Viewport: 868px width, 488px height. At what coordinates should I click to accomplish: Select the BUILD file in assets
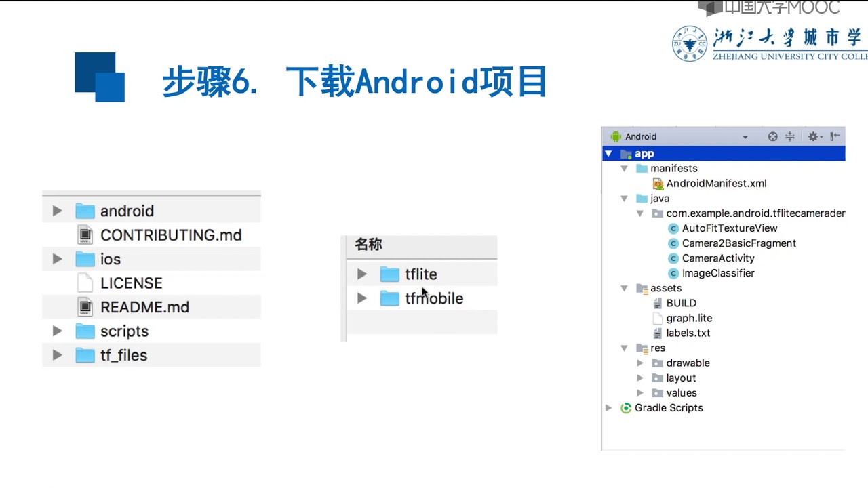pos(681,303)
